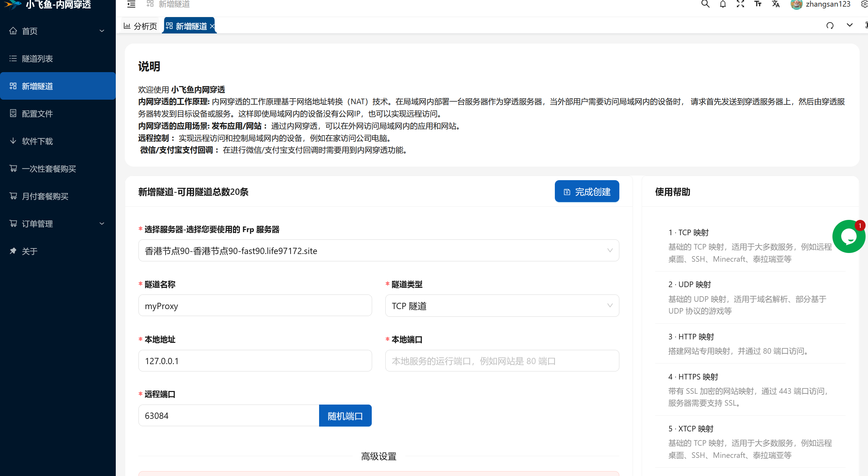Close the 新增隧道 tab

pos(212,26)
